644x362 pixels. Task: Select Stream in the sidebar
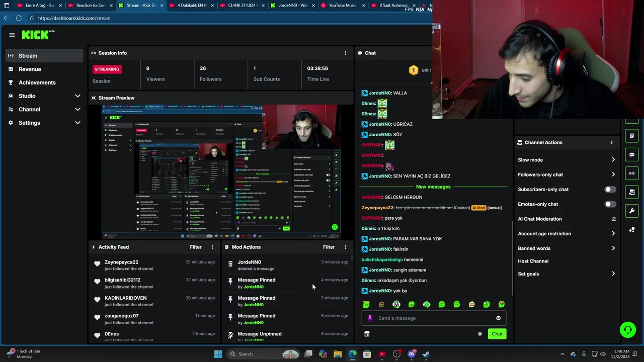tap(44, 56)
